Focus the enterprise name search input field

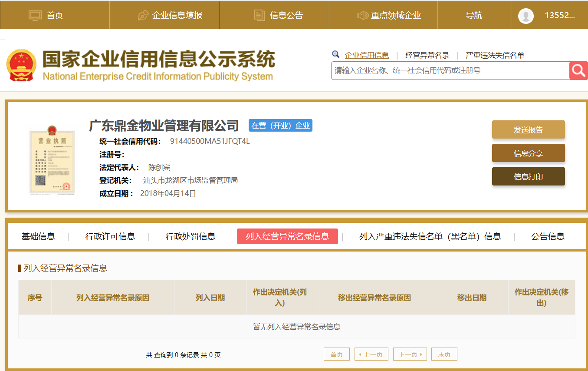pyautogui.click(x=450, y=70)
